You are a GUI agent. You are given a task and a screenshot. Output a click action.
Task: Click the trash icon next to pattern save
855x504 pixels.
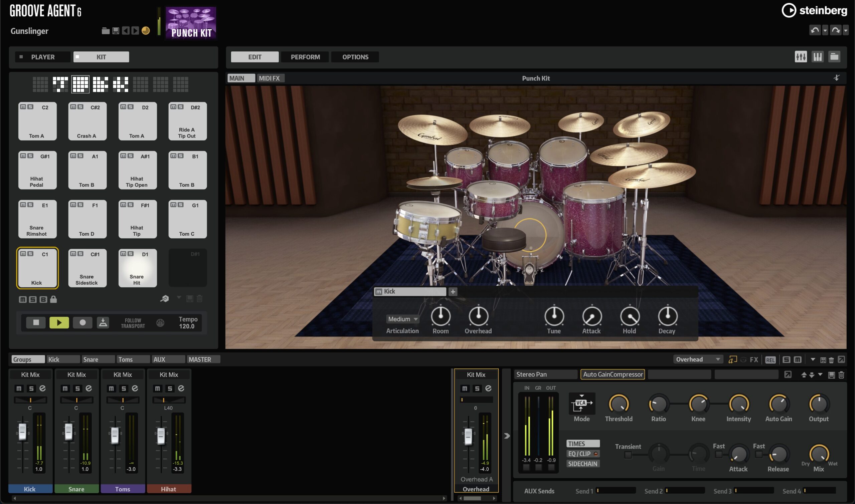coord(199,299)
